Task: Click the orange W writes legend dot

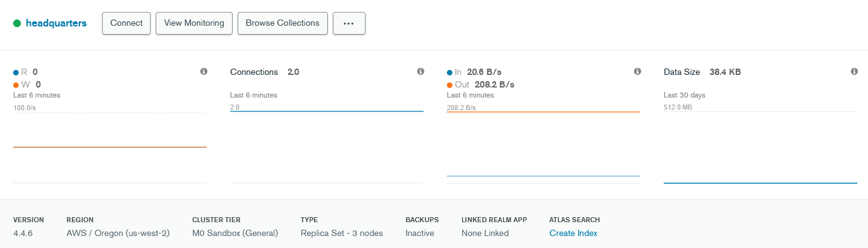Action: (16, 85)
